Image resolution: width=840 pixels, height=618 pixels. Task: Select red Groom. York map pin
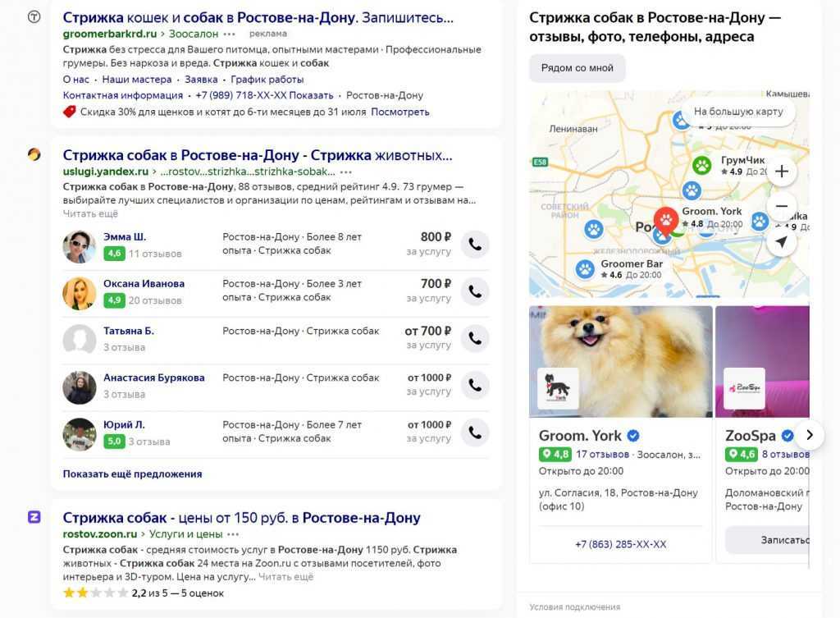[x=665, y=219]
